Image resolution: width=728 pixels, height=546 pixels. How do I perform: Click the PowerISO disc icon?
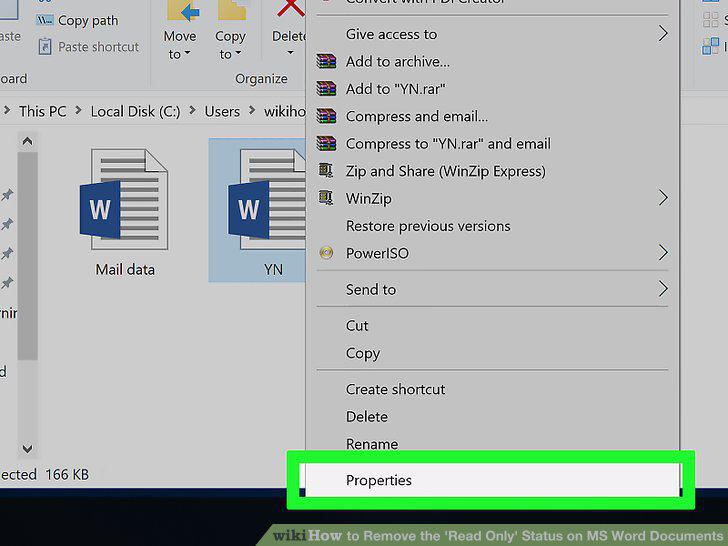[x=326, y=253]
